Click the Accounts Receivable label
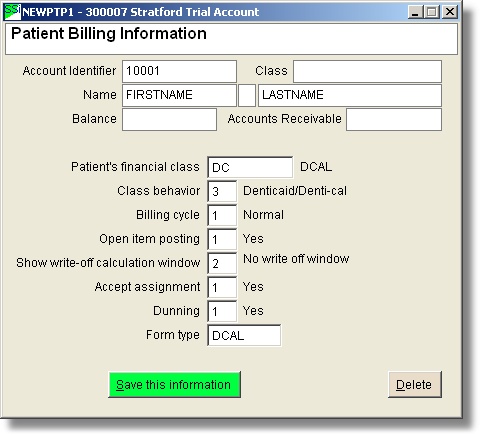The height and width of the screenshot is (437, 481). point(285,119)
